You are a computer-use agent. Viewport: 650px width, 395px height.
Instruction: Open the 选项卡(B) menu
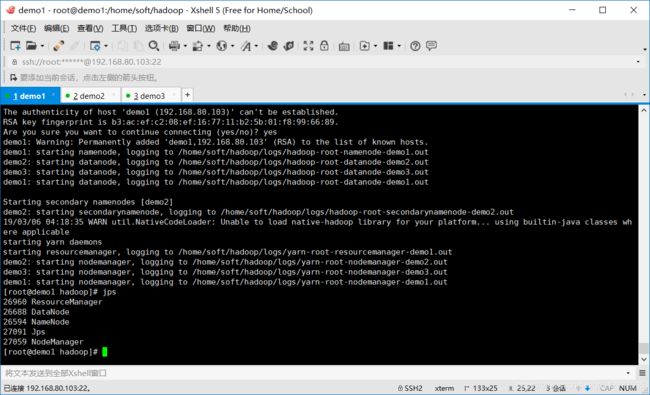(161, 28)
